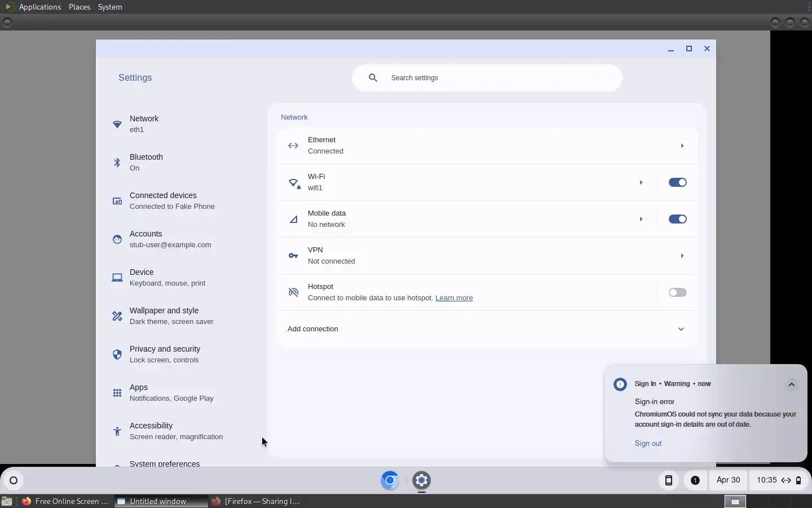Click the Accounts face icon
This screenshot has height=508, width=812.
click(117, 239)
